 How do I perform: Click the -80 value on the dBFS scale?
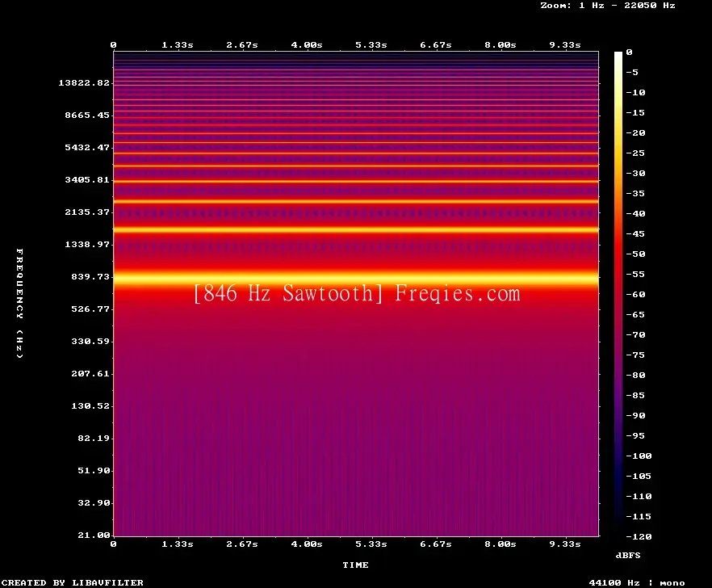635,376
